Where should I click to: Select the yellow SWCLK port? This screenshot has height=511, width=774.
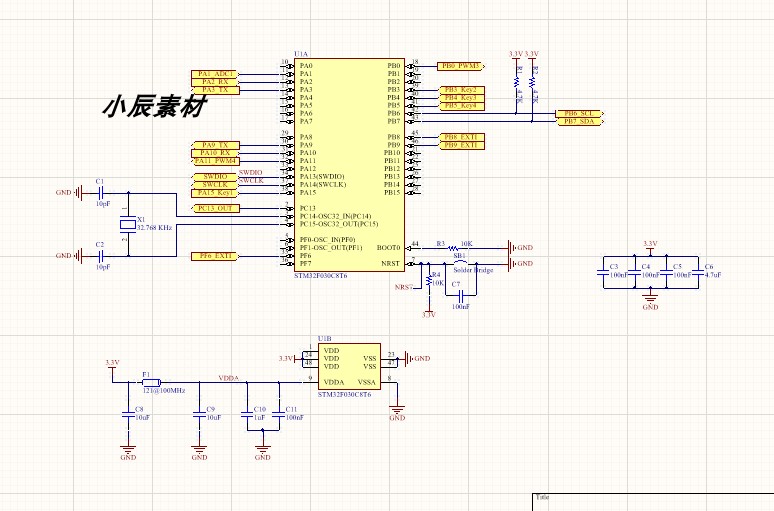point(215,185)
